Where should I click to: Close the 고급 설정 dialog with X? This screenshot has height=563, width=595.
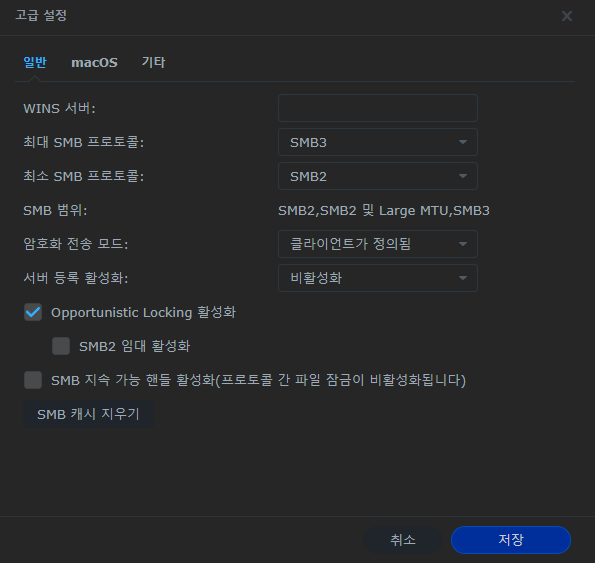click(567, 16)
